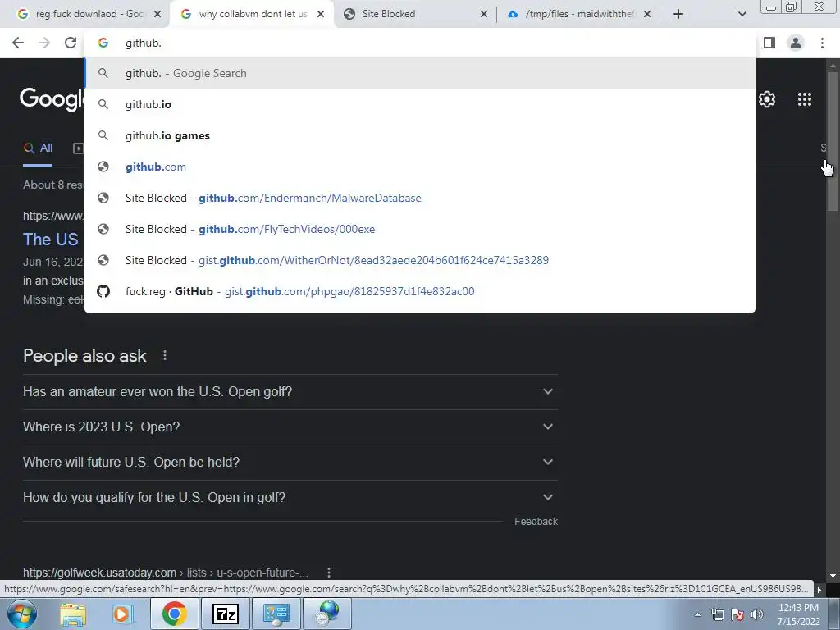Open the FlyTechVideos/000exe suggestion

tap(420, 229)
